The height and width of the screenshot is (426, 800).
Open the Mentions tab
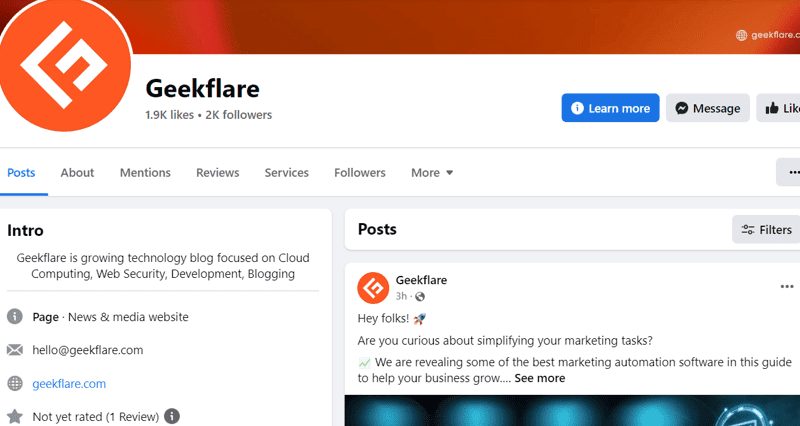145,172
